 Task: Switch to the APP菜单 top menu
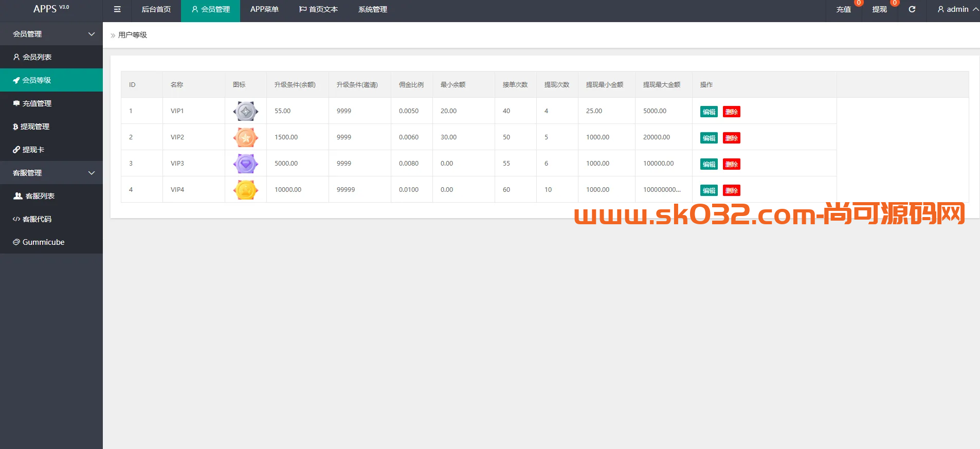(264, 9)
